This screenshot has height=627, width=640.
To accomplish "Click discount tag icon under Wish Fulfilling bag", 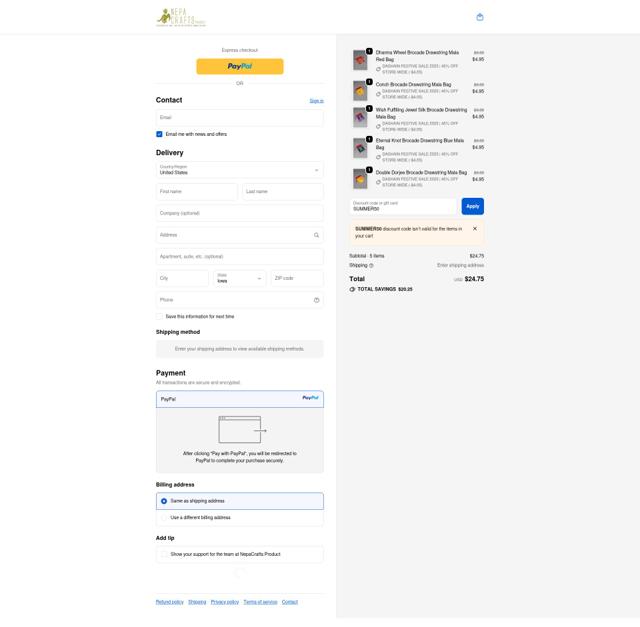I will click(378, 127).
